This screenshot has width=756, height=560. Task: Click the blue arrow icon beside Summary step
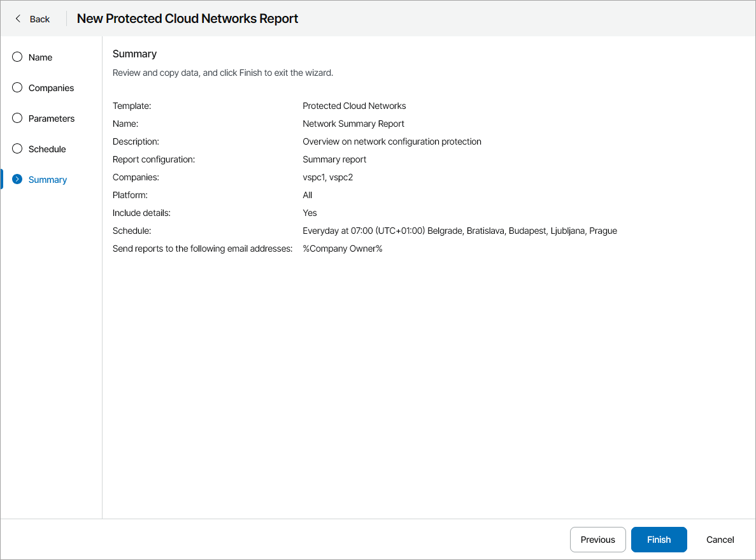17,179
